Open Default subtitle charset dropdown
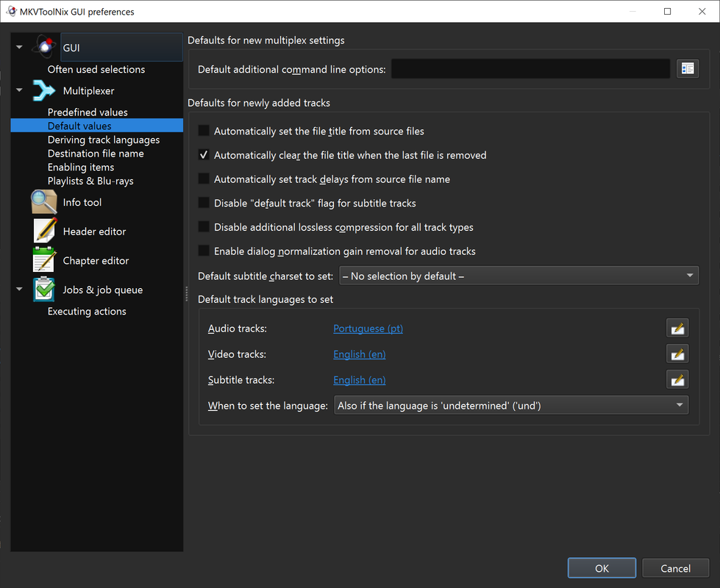This screenshot has width=720, height=588. pos(519,276)
